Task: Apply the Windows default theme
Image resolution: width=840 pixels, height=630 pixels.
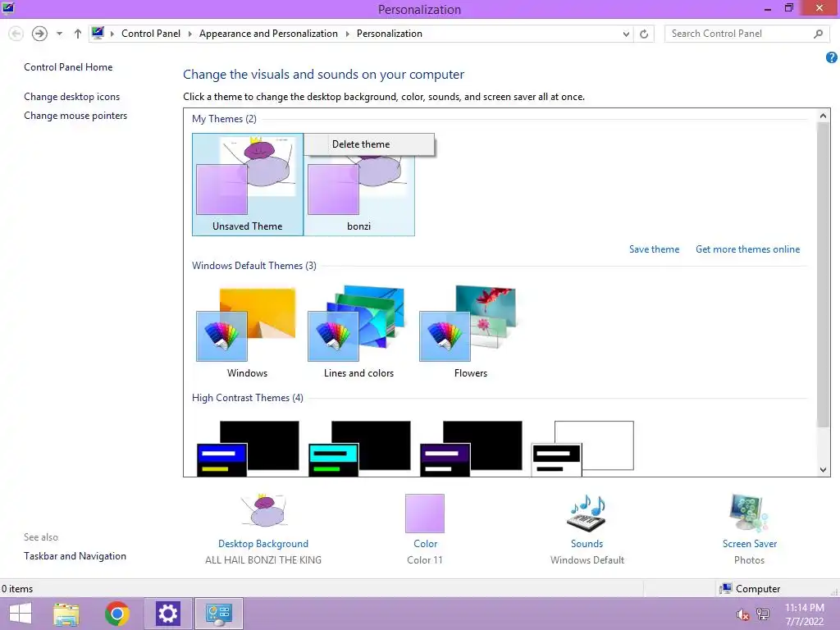Action: pos(247,331)
